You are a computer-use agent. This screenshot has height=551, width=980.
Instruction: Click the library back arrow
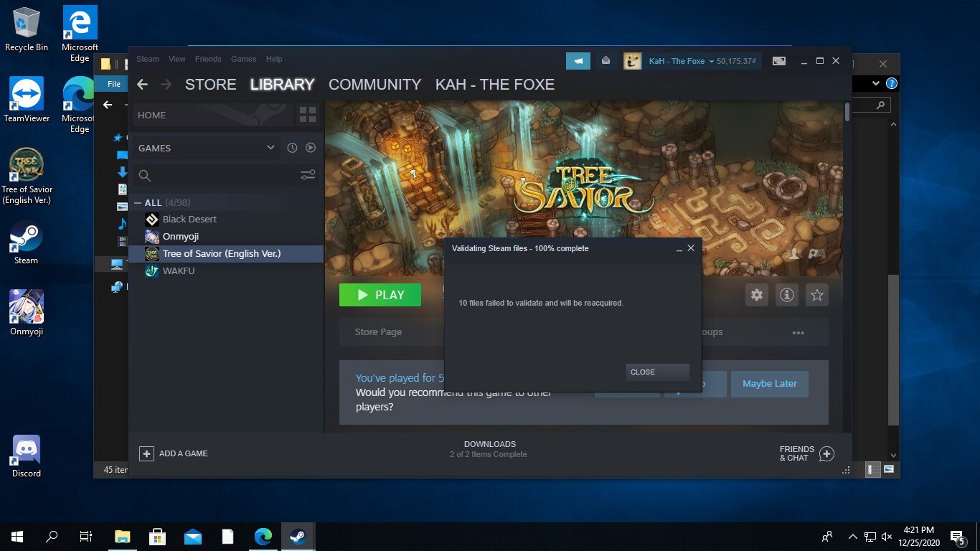pos(142,85)
